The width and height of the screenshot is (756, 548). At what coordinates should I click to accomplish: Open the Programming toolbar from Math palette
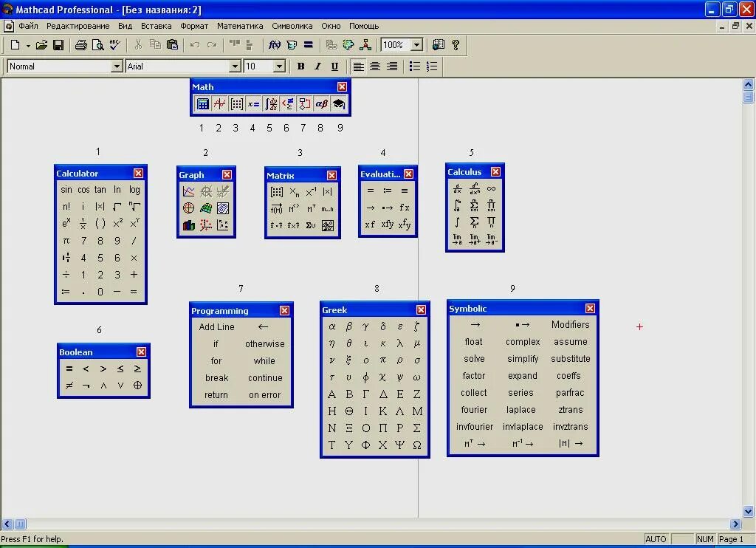pyautogui.click(x=305, y=103)
